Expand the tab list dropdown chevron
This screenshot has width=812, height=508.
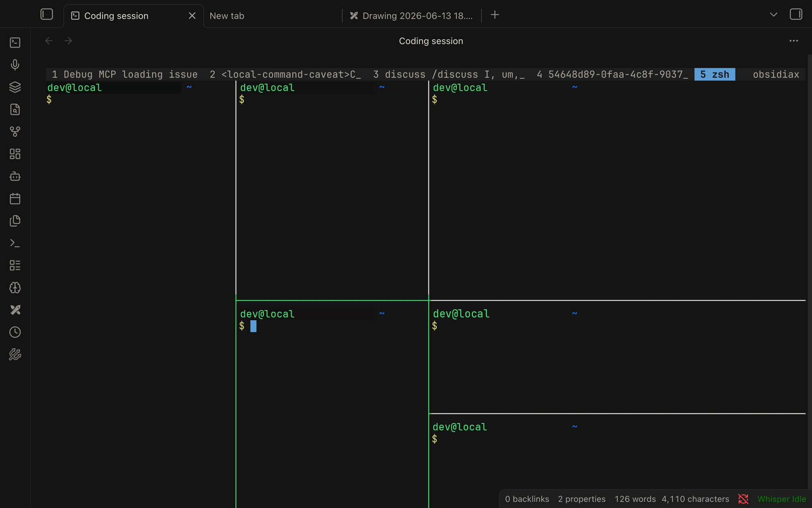pyautogui.click(x=773, y=15)
